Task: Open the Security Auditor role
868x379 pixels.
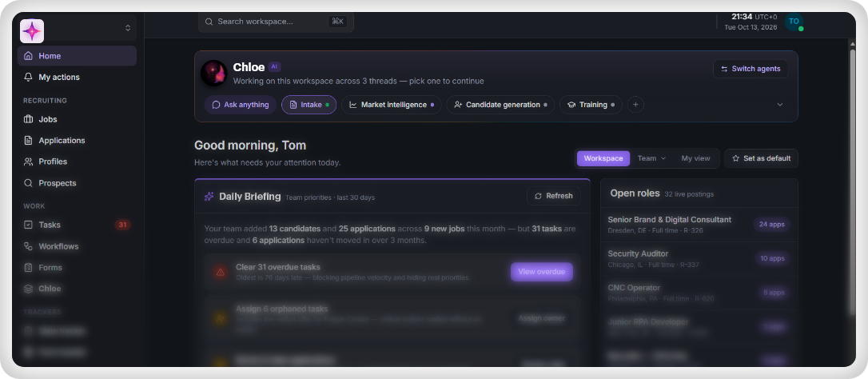Action: [x=699, y=259]
